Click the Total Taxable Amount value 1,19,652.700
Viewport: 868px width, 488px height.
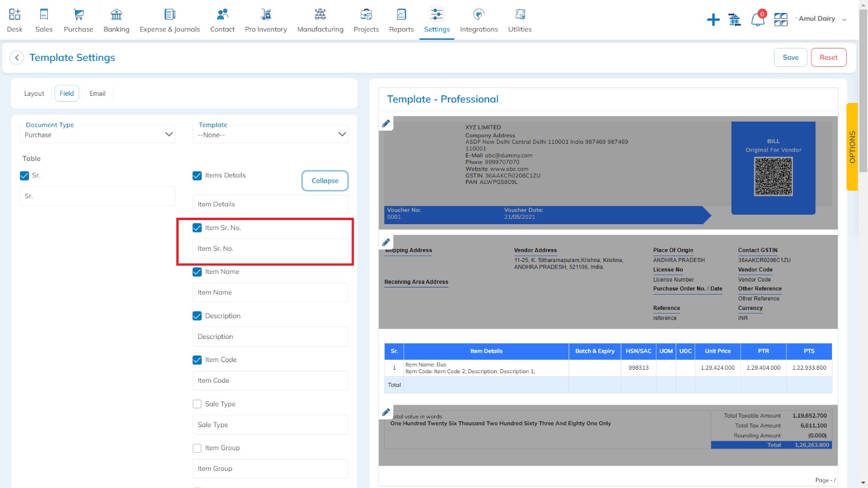(809, 416)
